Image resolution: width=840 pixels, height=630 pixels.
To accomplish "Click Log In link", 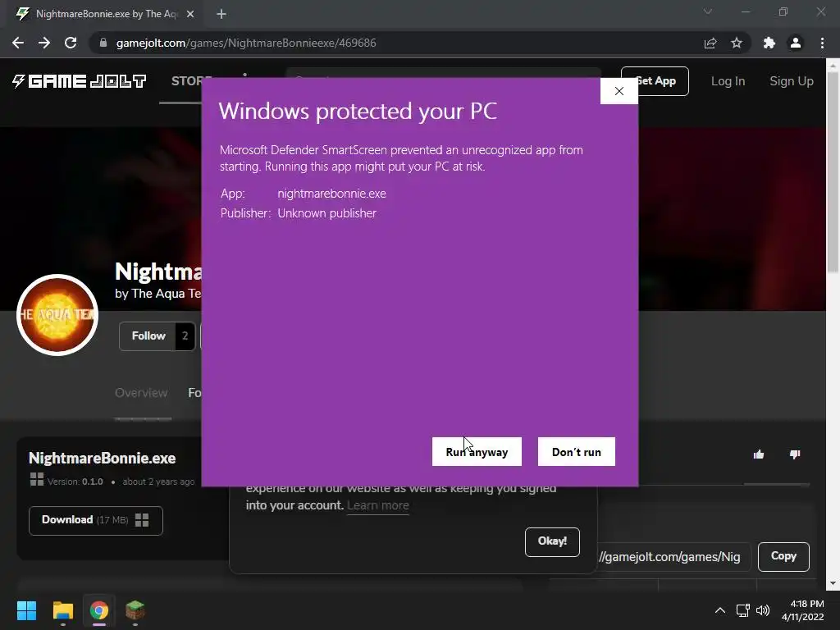I will (x=728, y=81).
